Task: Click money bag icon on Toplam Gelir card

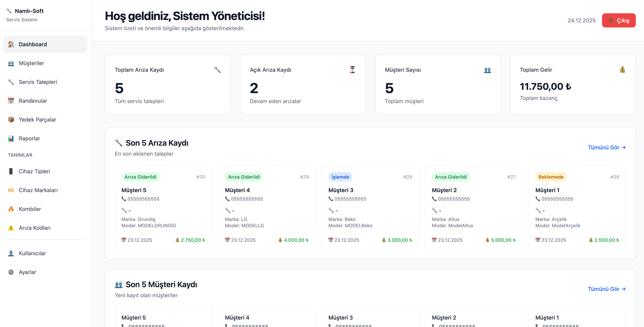Action: [622, 70]
